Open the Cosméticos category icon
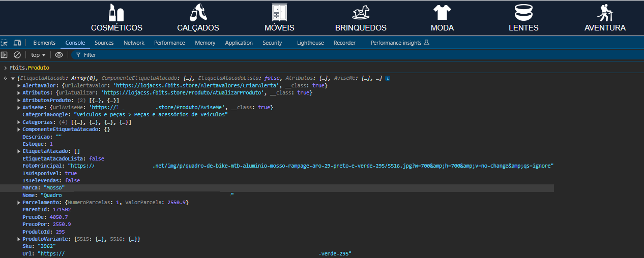This screenshot has height=258, width=644. point(116,13)
